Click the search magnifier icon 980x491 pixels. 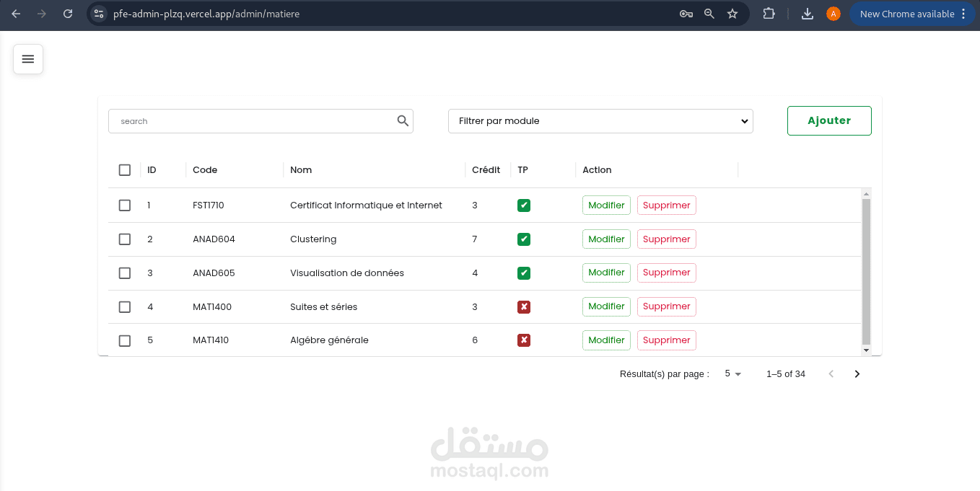[403, 121]
